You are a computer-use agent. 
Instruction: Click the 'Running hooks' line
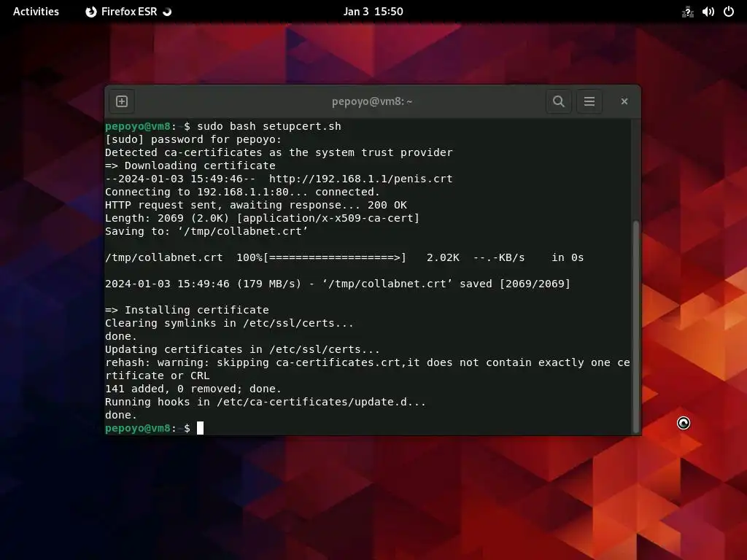266,402
